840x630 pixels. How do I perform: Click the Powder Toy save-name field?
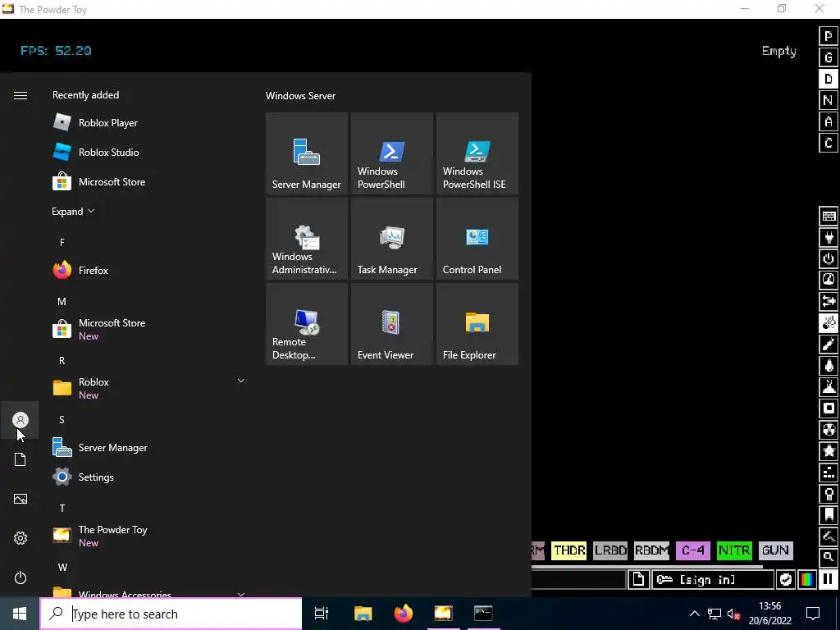(x=578, y=580)
